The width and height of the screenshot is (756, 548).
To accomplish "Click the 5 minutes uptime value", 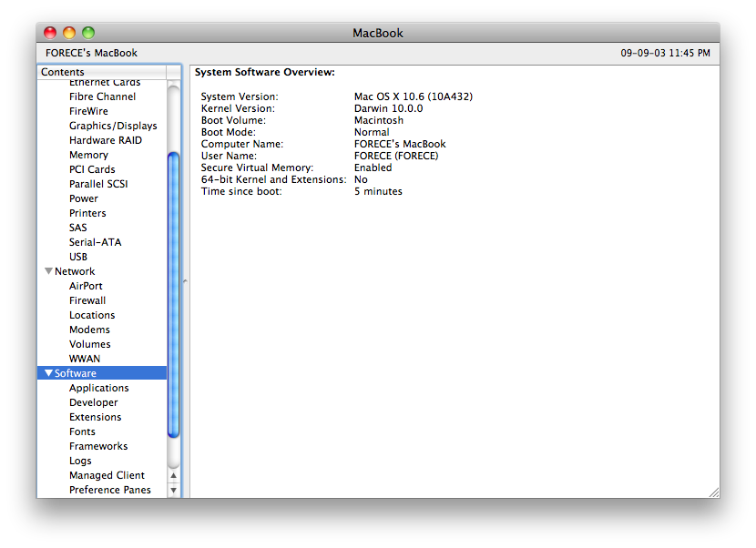I will (378, 191).
